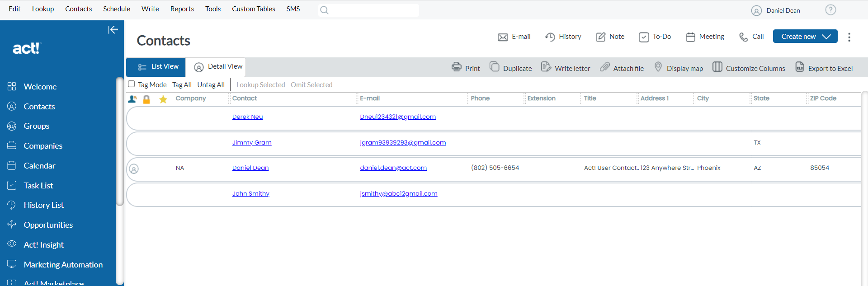This screenshot has width=868, height=286.
Task: Open the Custom Tables menu
Action: click(254, 9)
